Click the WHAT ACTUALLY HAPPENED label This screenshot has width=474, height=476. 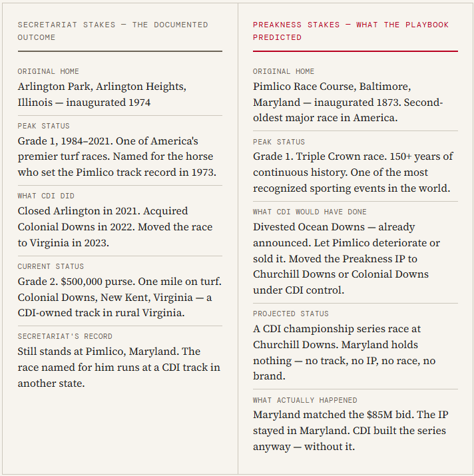pos(305,400)
